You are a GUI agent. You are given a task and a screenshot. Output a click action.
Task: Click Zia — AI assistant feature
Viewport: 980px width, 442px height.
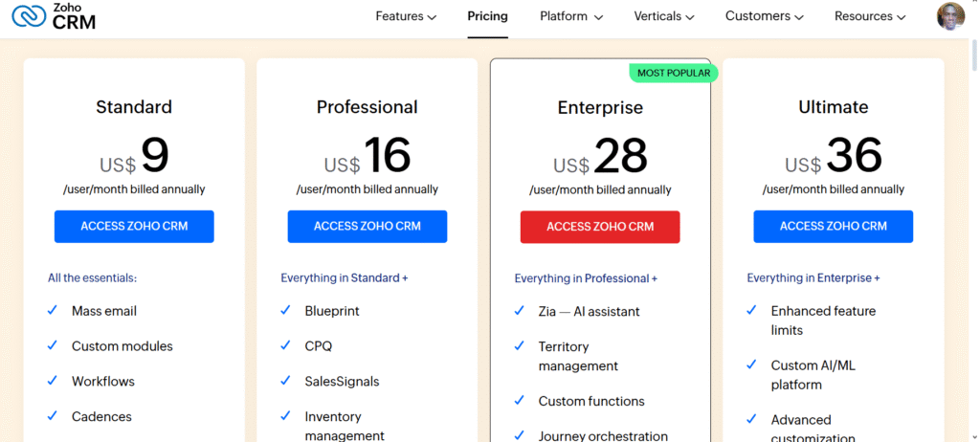point(589,311)
